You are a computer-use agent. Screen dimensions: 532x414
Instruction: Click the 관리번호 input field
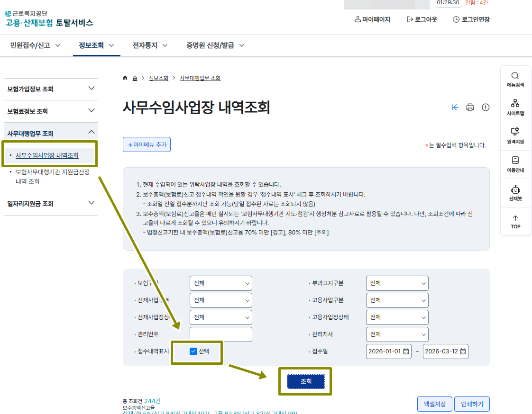[x=220, y=334]
